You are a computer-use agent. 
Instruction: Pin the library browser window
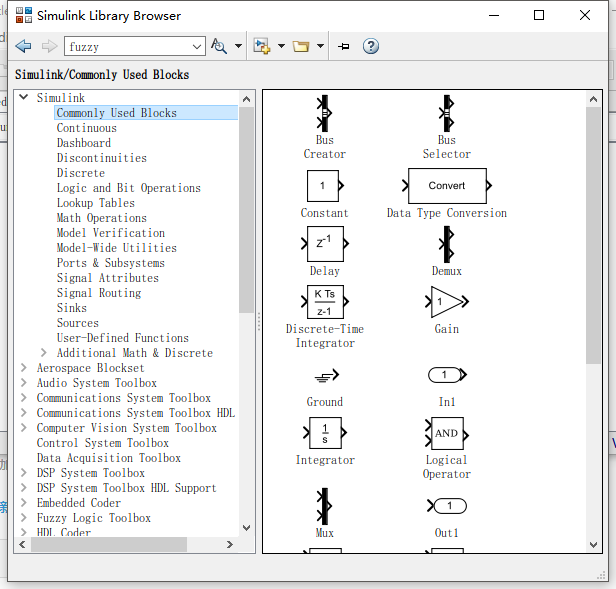[343, 46]
